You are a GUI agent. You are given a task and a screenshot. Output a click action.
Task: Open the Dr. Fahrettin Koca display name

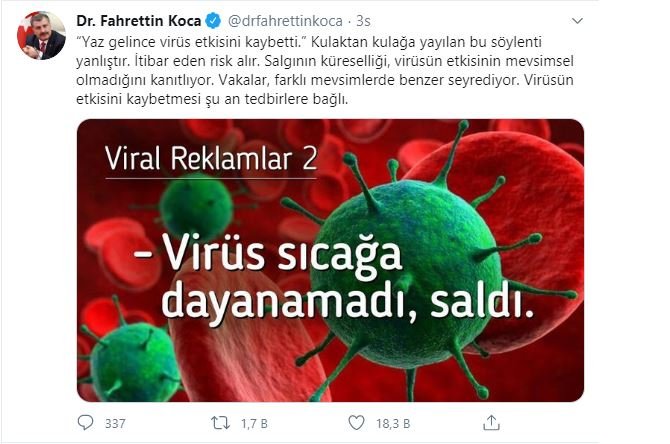(x=139, y=21)
